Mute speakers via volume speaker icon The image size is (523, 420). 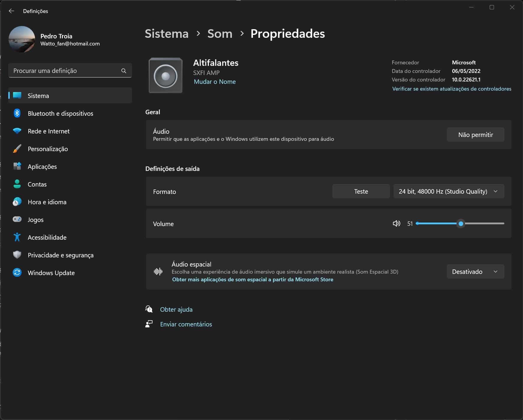tap(396, 223)
